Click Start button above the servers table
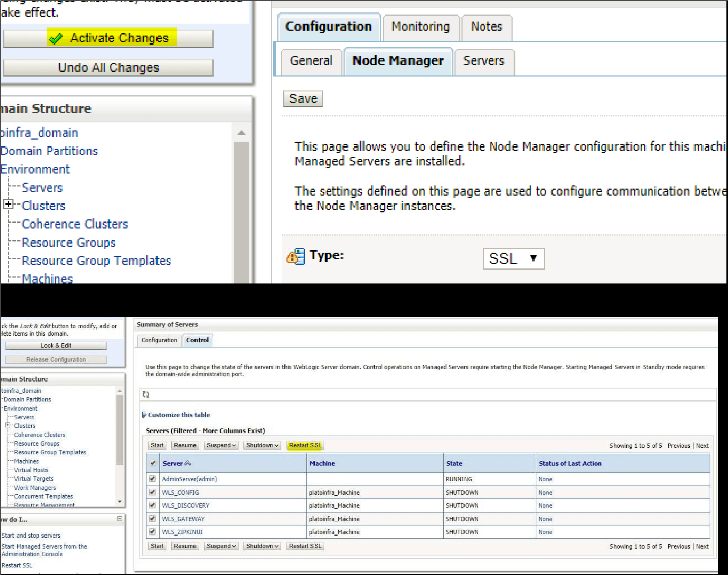The image size is (728, 575). (157, 446)
